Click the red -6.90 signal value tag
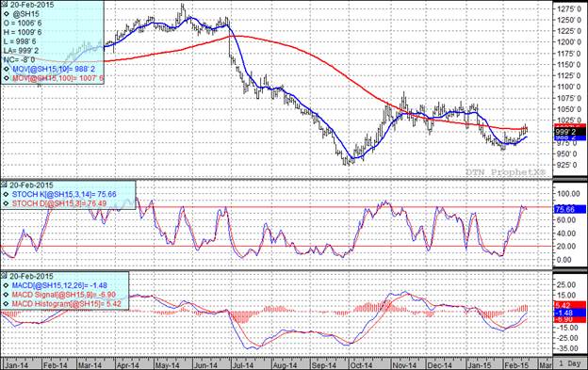Viewport: 588px width, 370px height. pos(569,319)
